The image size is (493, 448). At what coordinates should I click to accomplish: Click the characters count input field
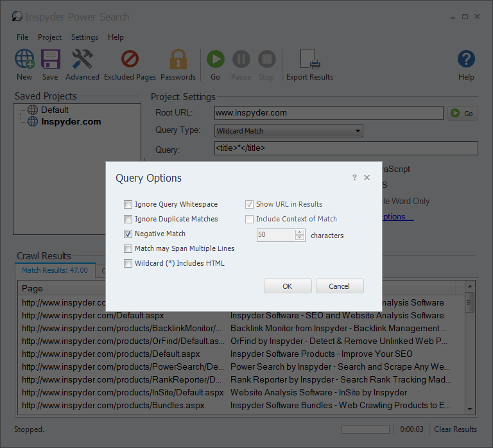[276, 235]
